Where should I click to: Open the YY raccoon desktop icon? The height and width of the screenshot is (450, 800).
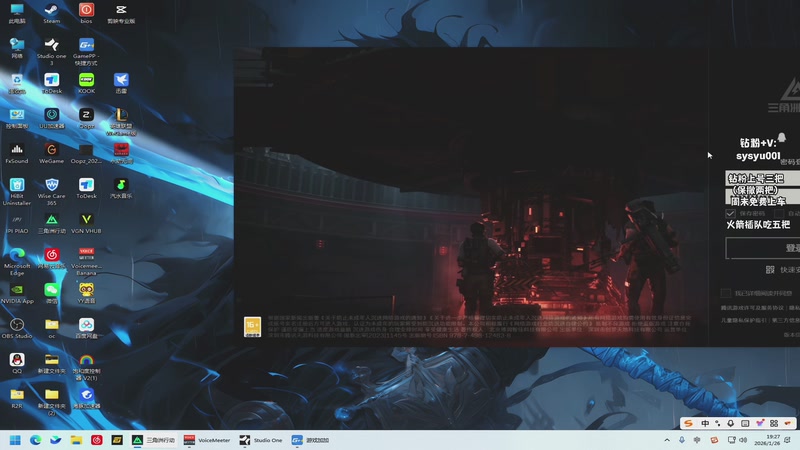pyautogui.click(x=86, y=293)
